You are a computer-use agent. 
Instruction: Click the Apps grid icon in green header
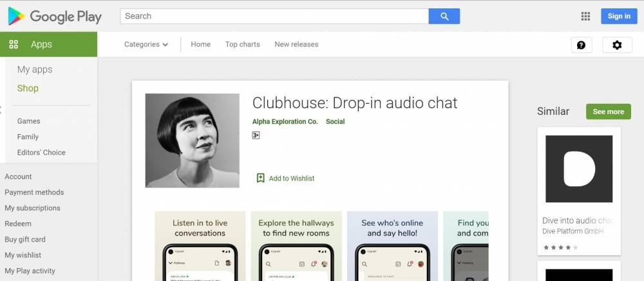[x=14, y=44]
